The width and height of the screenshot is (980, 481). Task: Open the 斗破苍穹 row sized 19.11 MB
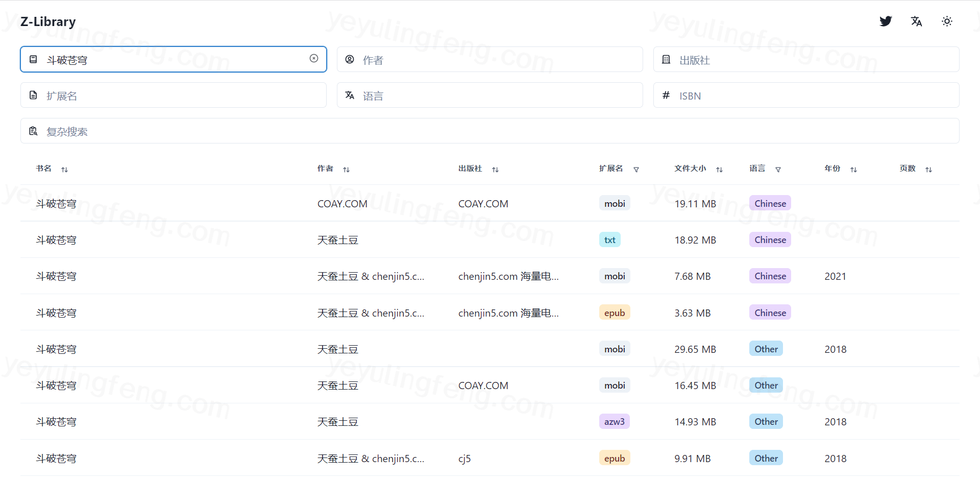pyautogui.click(x=490, y=203)
